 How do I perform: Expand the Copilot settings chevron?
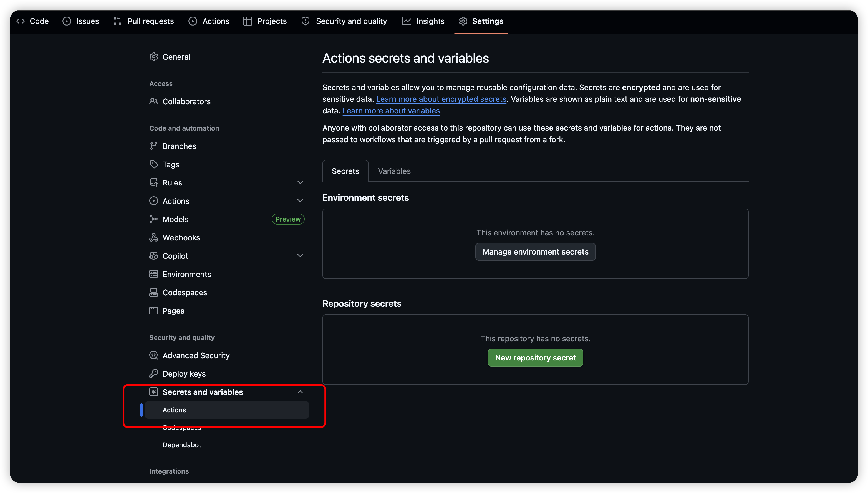300,256
